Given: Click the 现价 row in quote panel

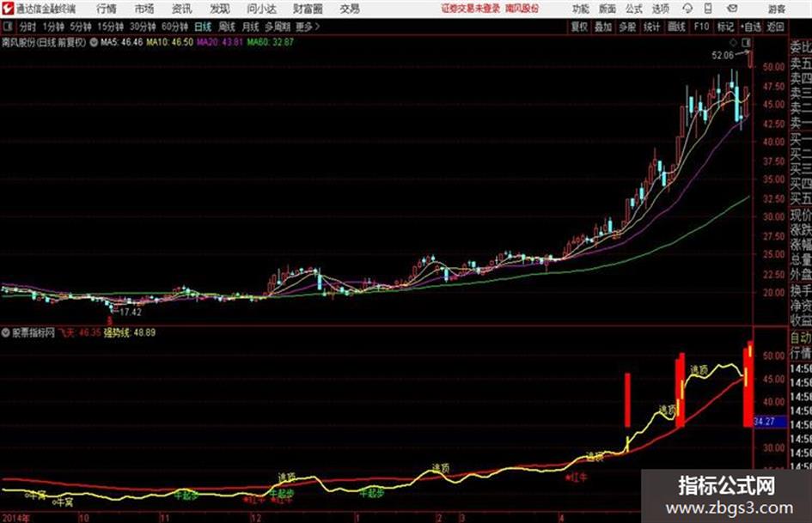Looking at the screenshot, I should tap(801, 215).
